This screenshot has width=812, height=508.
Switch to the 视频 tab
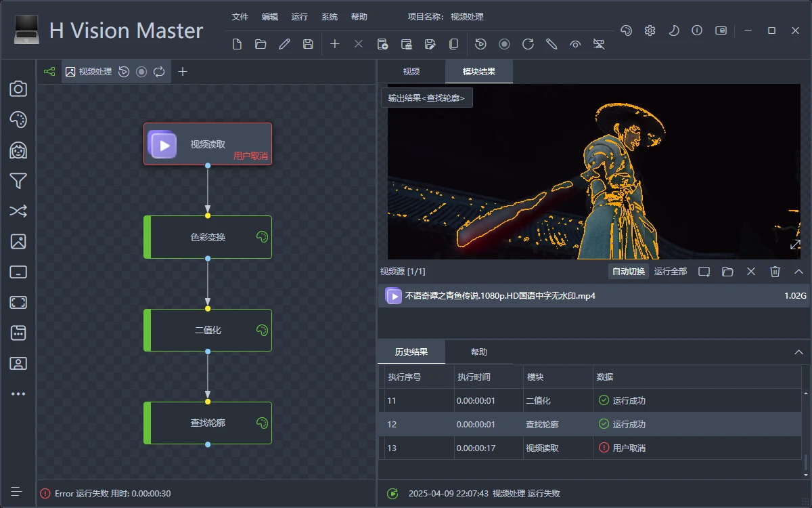pyautogui.click(x=411, y=71)
